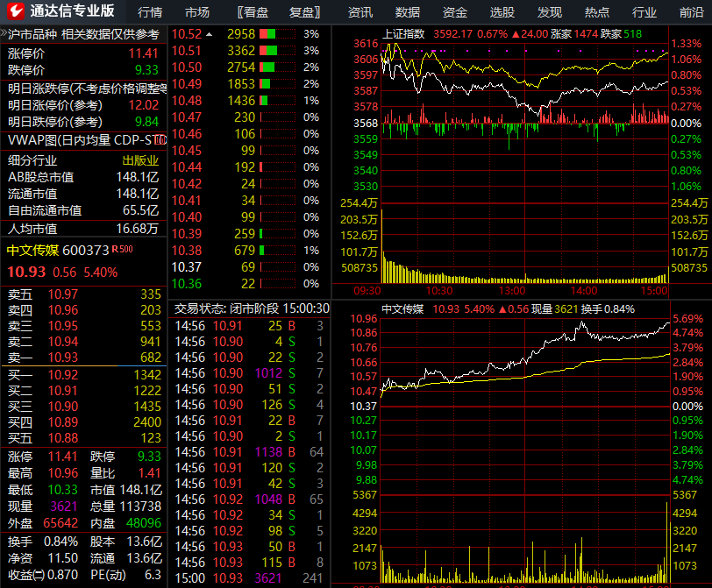Click the 跌停价 value 9.33 at top
The image size is (712, 588).
click(x=146, y=70)
